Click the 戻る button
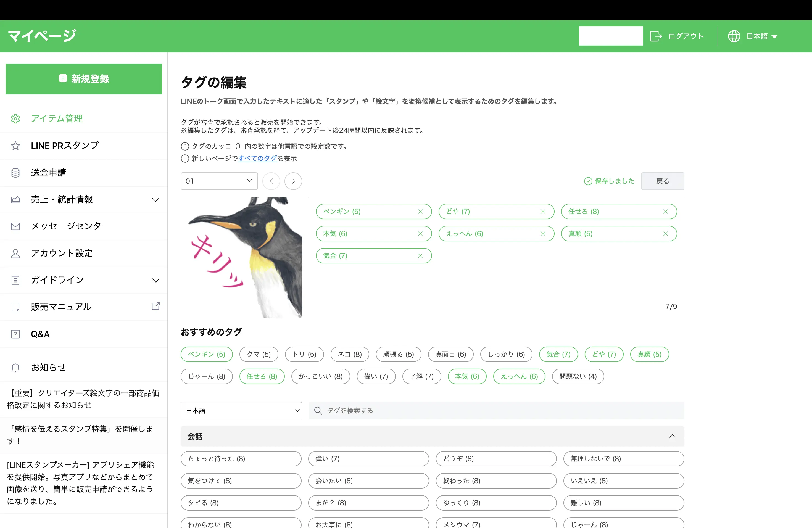 (663, 181)
